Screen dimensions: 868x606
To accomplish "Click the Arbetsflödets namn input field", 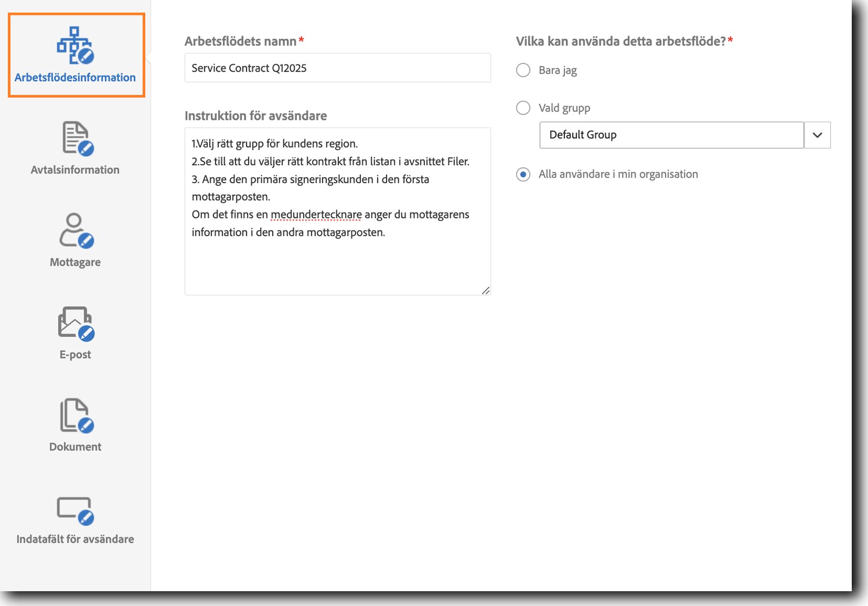I will 338,68.
